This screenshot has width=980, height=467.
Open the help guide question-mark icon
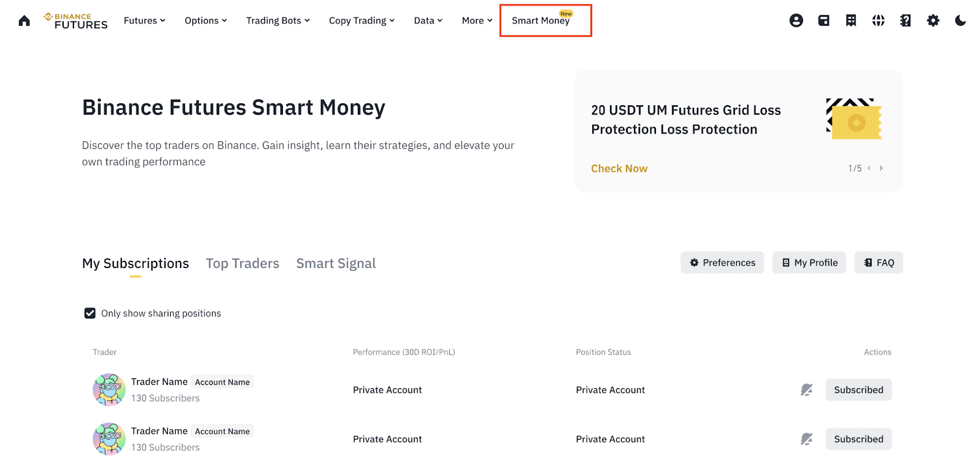(x=905, y=21)
